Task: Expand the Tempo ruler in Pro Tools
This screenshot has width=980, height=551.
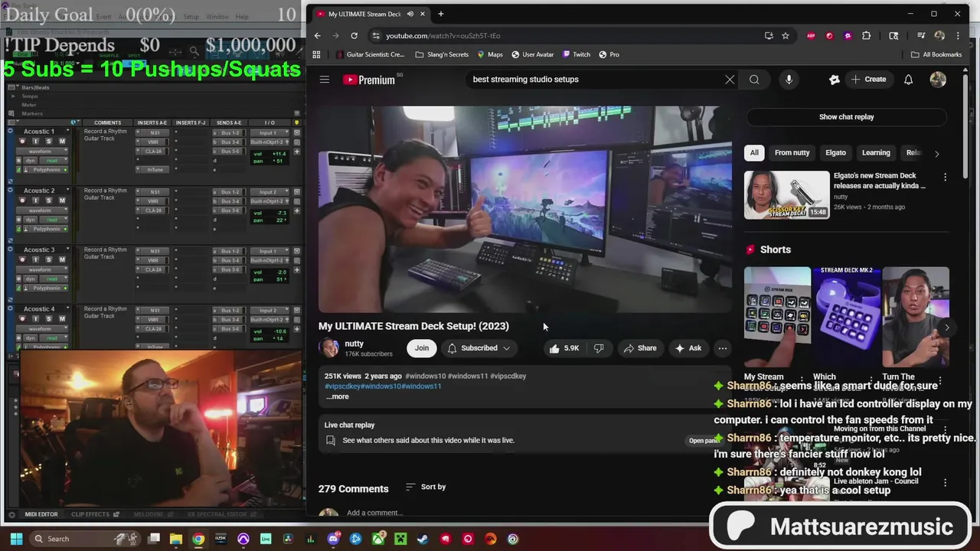Action: coord(13,96)
